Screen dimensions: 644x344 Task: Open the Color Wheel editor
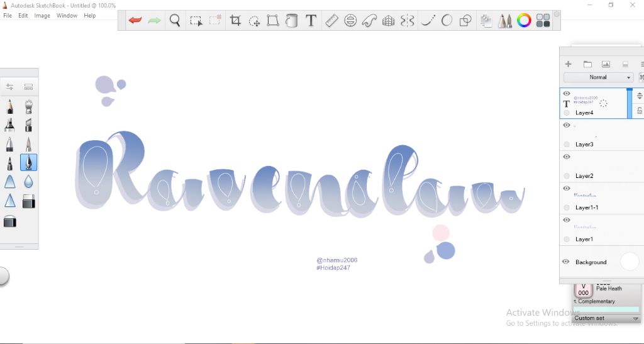click(x=524, y=20)
